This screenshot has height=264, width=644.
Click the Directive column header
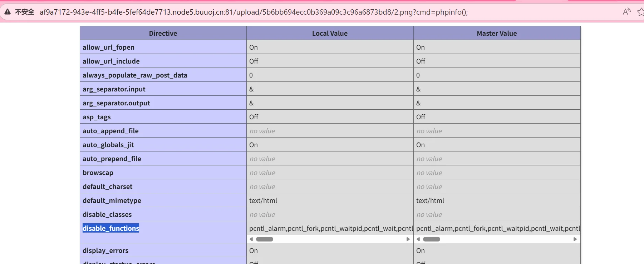pyautogui.click(x=163, y=33)
